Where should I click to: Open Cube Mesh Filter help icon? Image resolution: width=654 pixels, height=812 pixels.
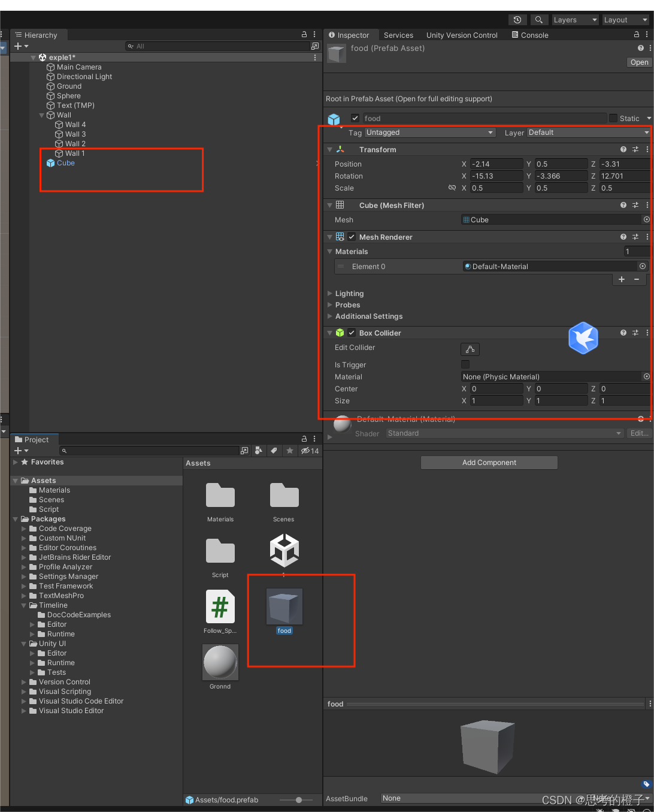click(623, 205)
